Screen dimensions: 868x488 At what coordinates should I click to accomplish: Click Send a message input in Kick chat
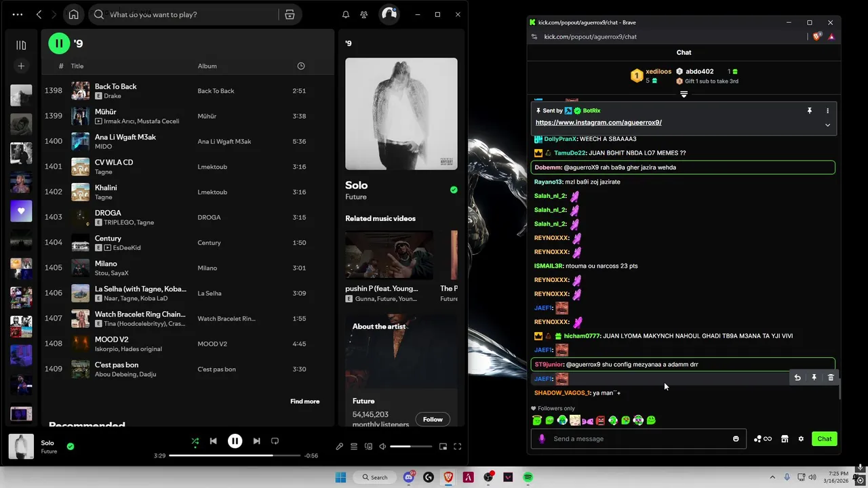(x=639, y=439)
